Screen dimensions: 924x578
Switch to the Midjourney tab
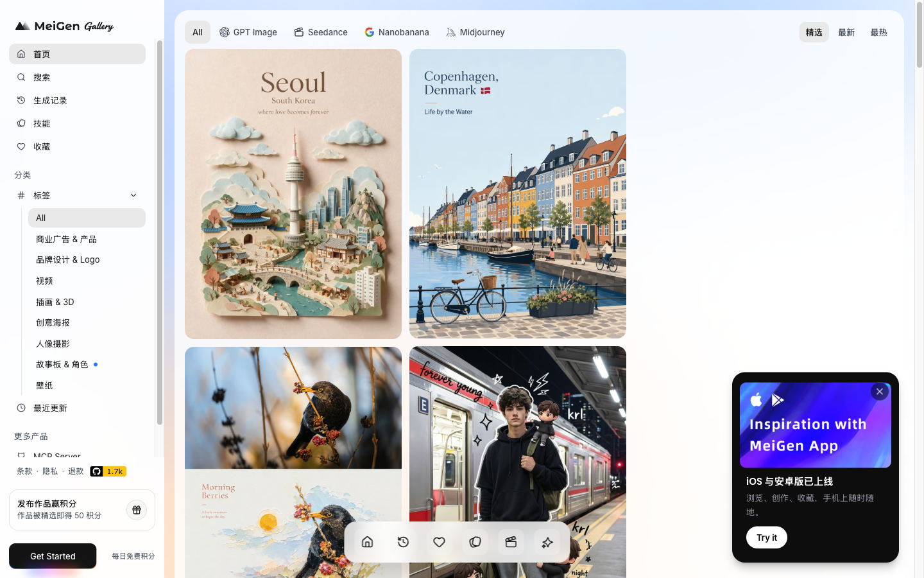click(x=475, y=32)
